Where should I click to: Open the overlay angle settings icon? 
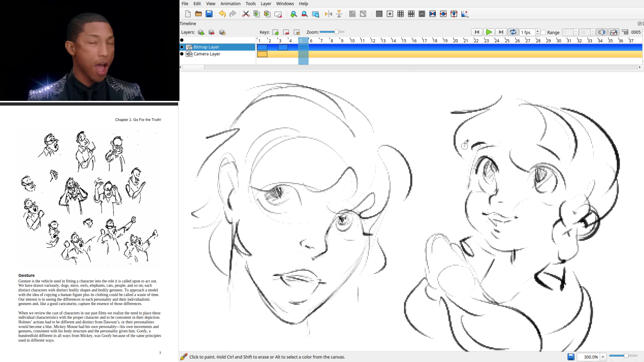tap(465, 14)
